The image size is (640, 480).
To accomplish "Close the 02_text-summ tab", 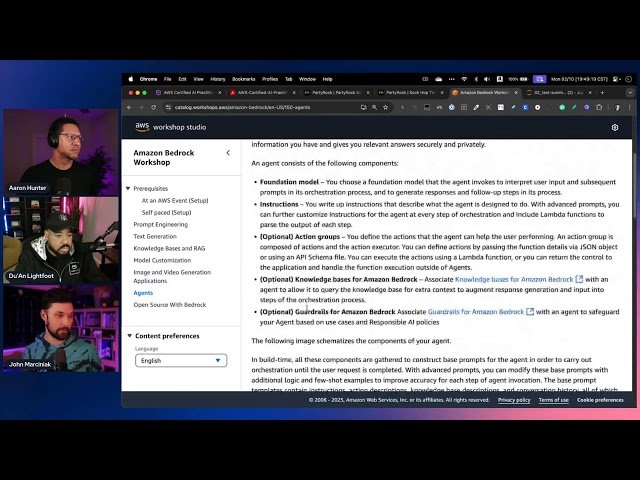I will tap(590, 93).
